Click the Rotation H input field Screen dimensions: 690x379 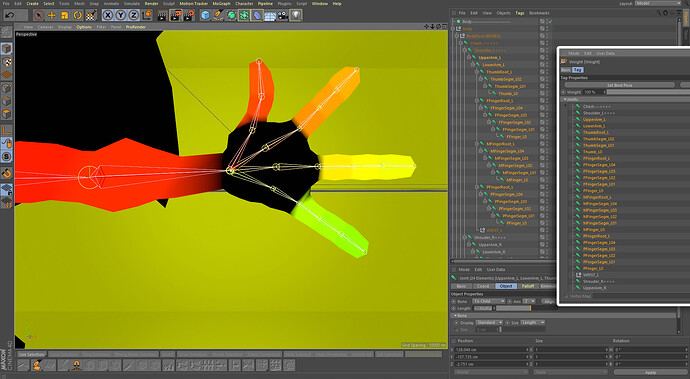(649, 350)
